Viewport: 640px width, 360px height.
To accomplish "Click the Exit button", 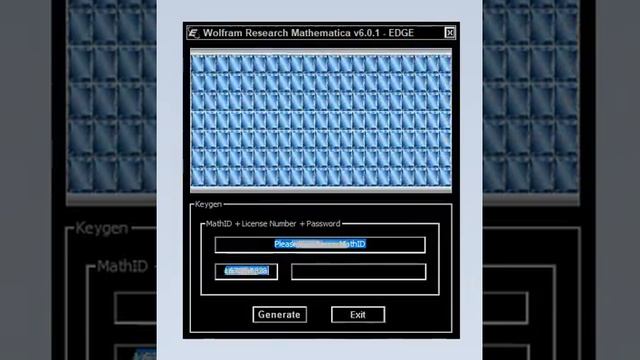I will click(x=358, y=315).
